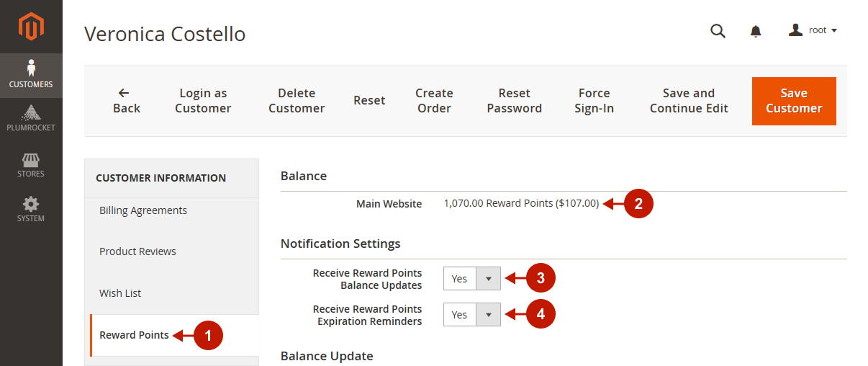
Task: Open Expiration Reminders Yes dropdown
Action: (x=472, y=315)
